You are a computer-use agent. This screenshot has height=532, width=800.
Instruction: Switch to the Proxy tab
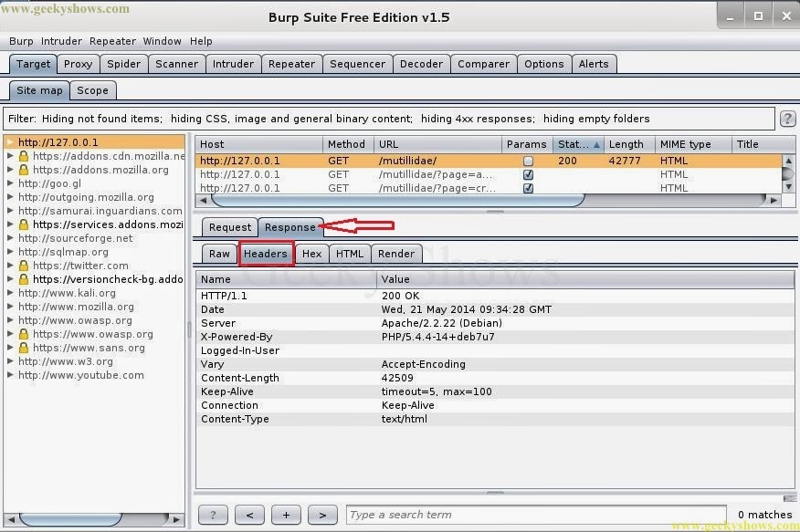click(x=79, y=64)
